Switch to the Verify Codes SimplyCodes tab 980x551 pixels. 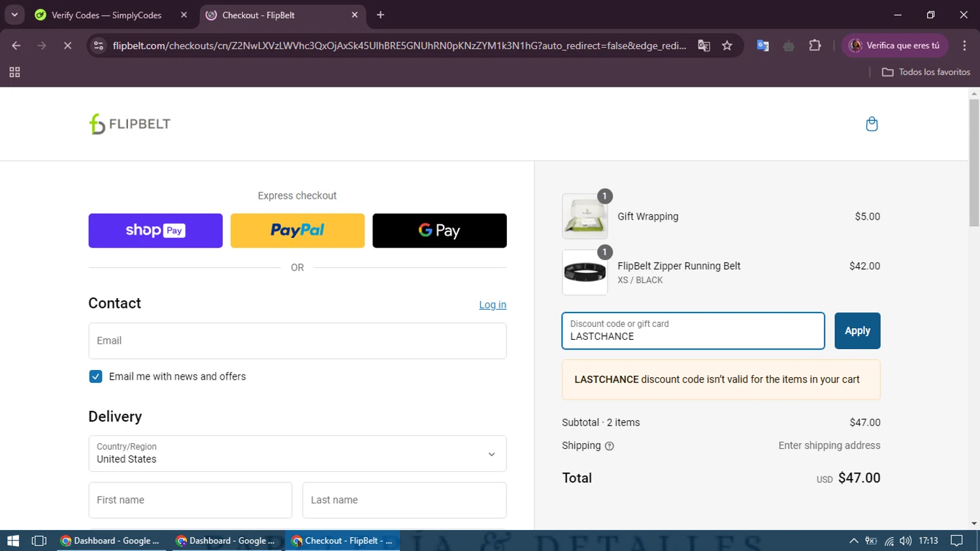pos(106,15)
